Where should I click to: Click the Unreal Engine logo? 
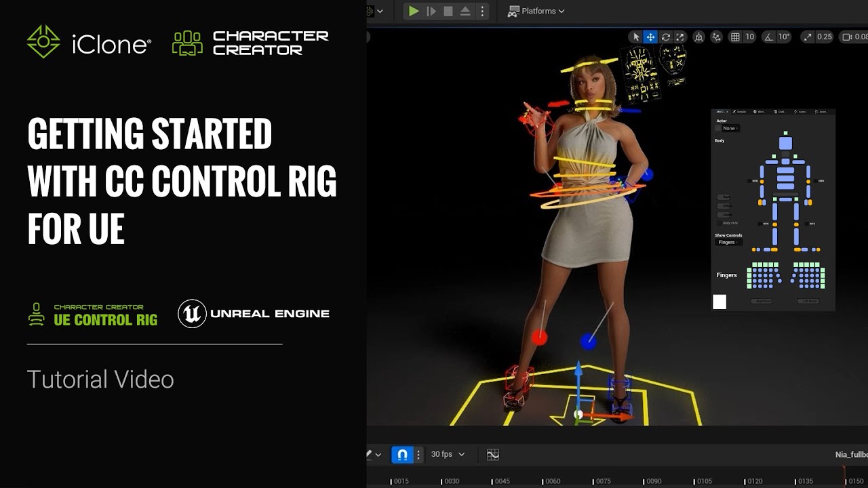click(x=254, y=313)
